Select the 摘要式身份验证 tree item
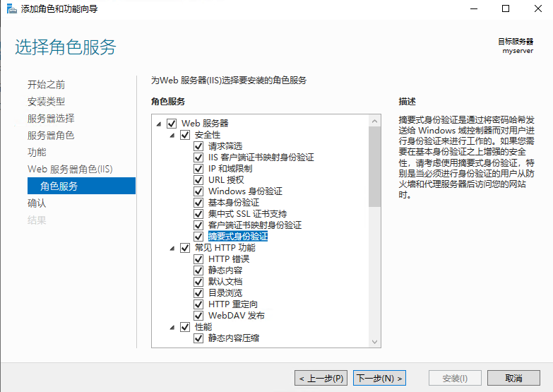Screen dimensions: 553x392 coord(238,237)
